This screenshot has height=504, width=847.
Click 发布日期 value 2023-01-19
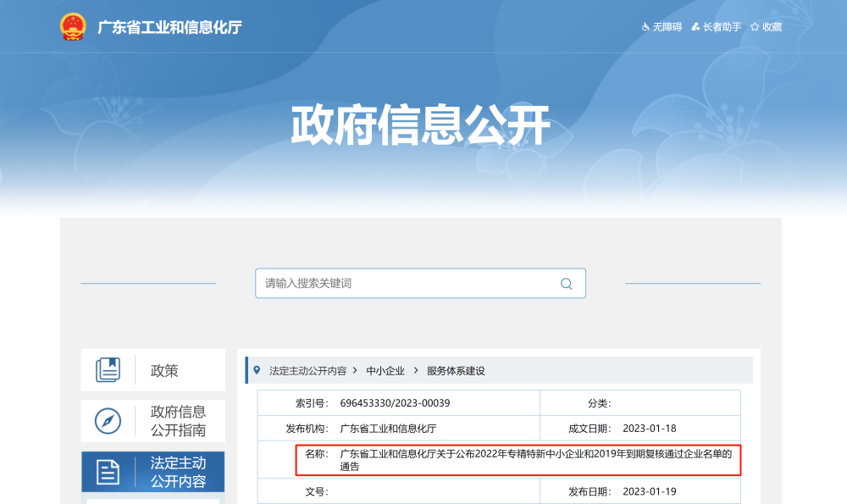click(x=650, y=491)
